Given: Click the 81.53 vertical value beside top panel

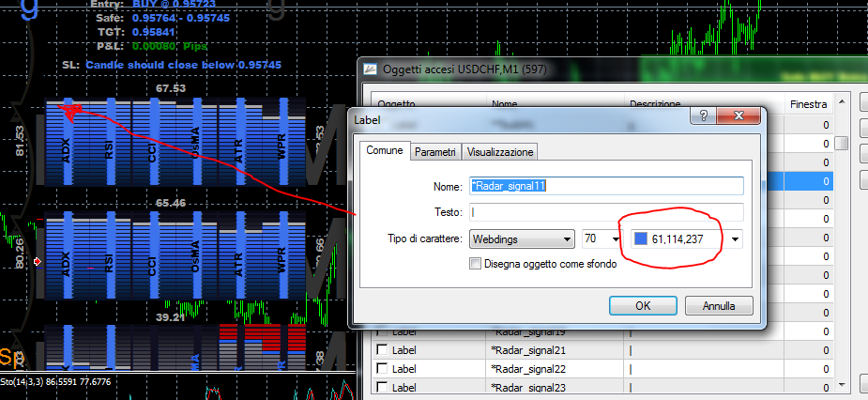Looking at the screenshot, I should (x=20, y=141).
